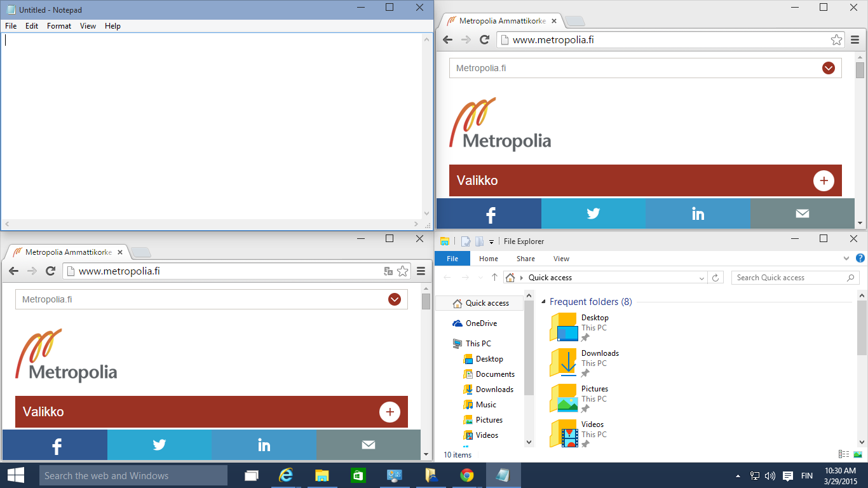Viewport: 868px width, 488px height.
Task: Bookmark star in bottom-left Chrome window
Action: (402, 271)
